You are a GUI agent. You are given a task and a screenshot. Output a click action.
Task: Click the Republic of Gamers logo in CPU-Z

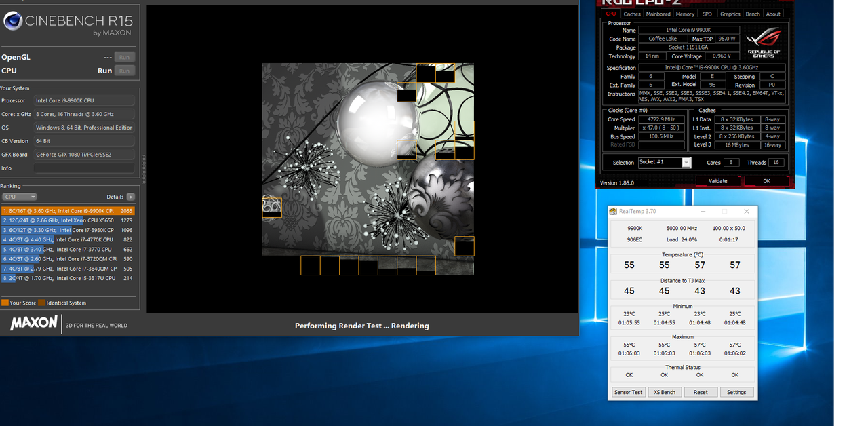coord(764,43)
